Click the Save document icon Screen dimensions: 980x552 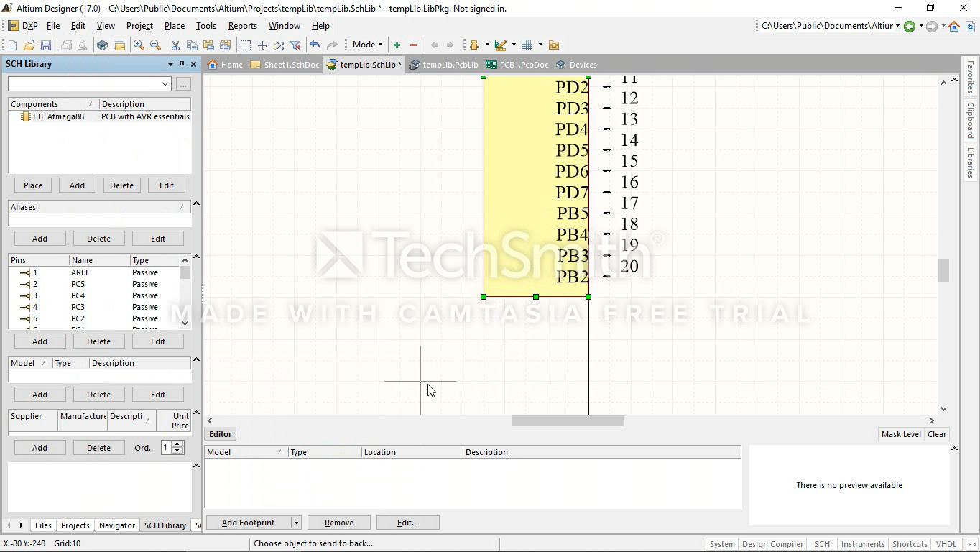tap(46, 45)
